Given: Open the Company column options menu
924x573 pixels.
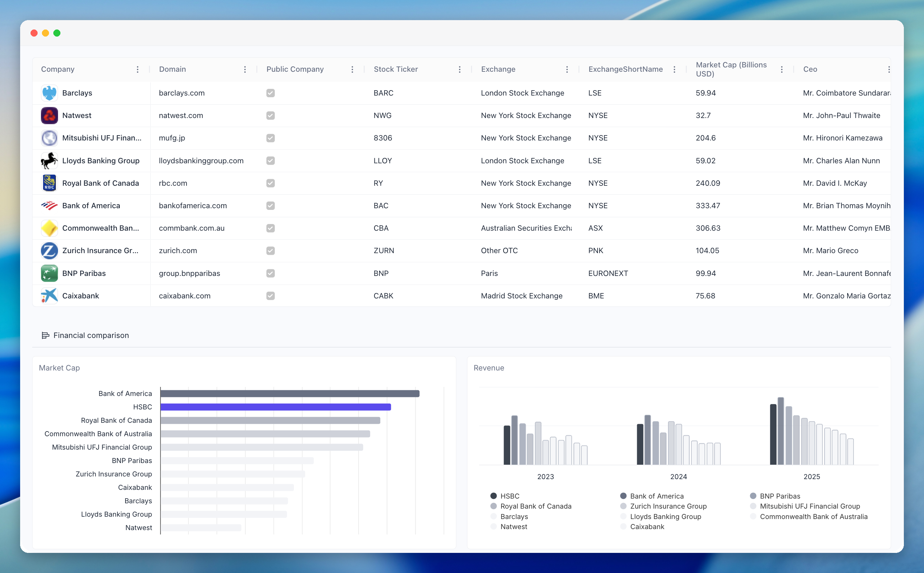Looking at the screenshot, I should [138, 69].
